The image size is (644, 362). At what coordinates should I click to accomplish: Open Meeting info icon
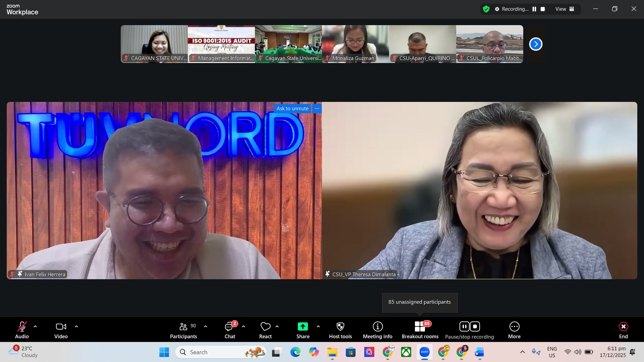(x=377, y=327)
